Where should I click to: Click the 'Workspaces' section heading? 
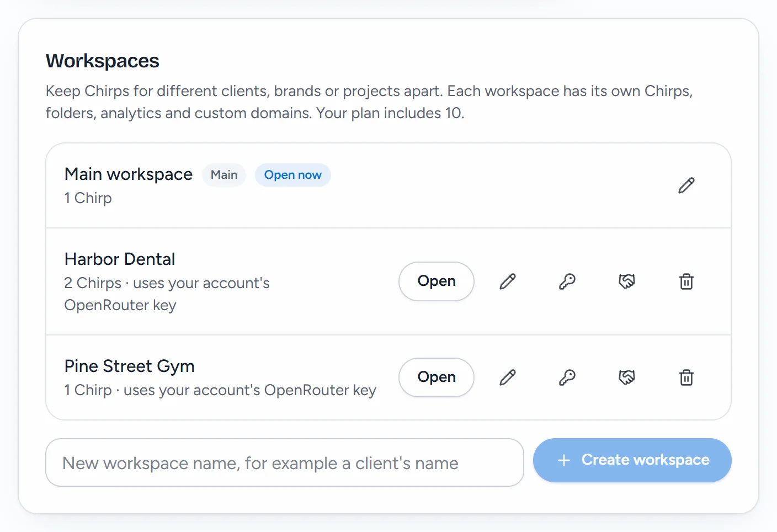103,61
